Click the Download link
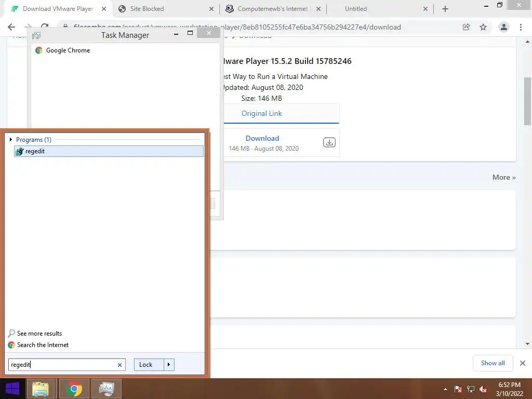This screenshot has width=532, height=399. tap(262, 138)
